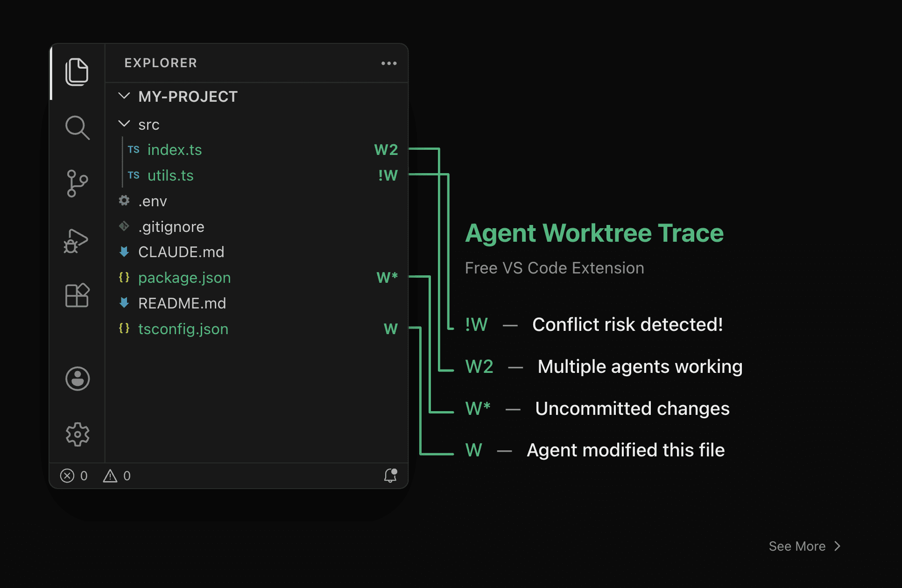Click "Multiple agents working" legend text

640,367
